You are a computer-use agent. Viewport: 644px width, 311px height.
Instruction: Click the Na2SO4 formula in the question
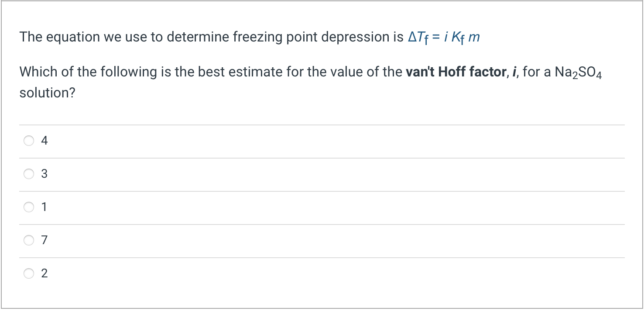[579, 73]
